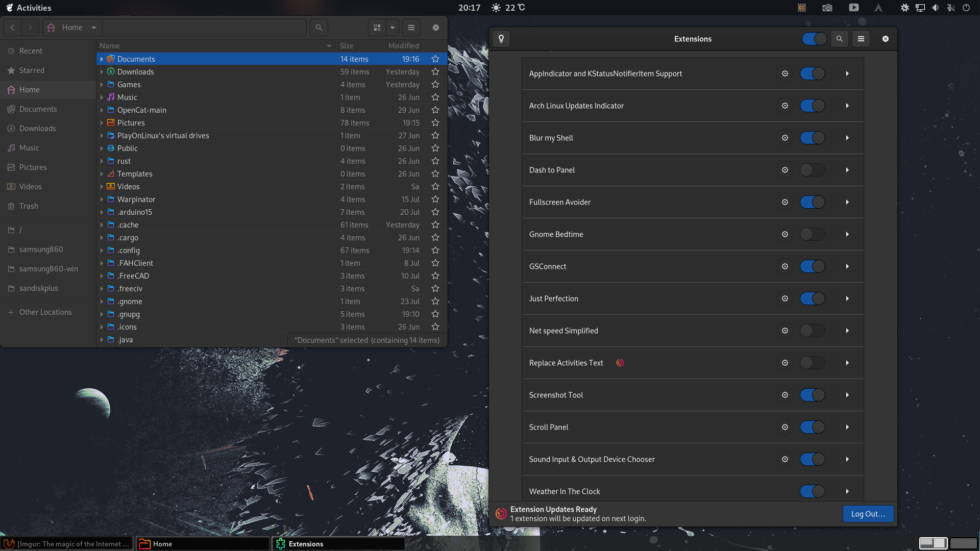Screen dimensions: 980x551
Task: Open Other Locations in sidebar
Action: pos(45,312)
